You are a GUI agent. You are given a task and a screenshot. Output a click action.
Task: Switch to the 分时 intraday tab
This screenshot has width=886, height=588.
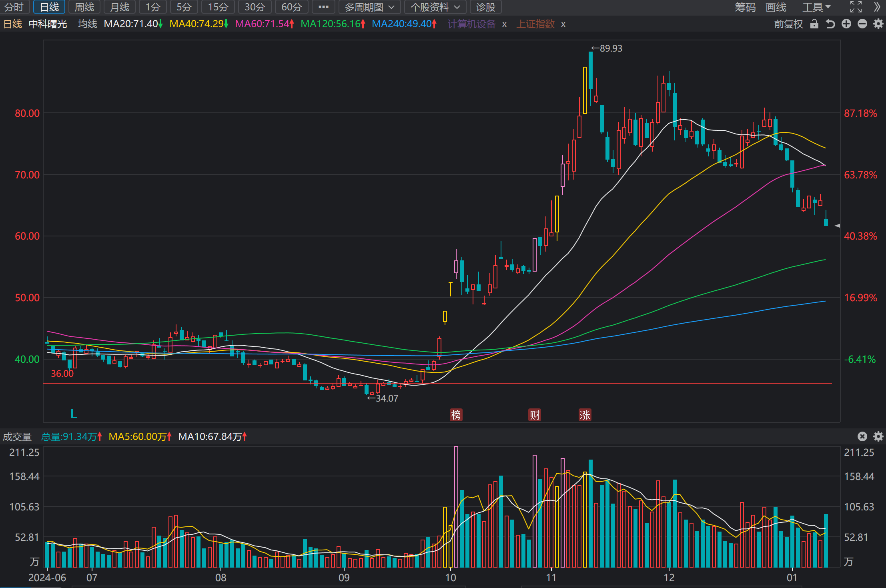click(x=14, y=7)
